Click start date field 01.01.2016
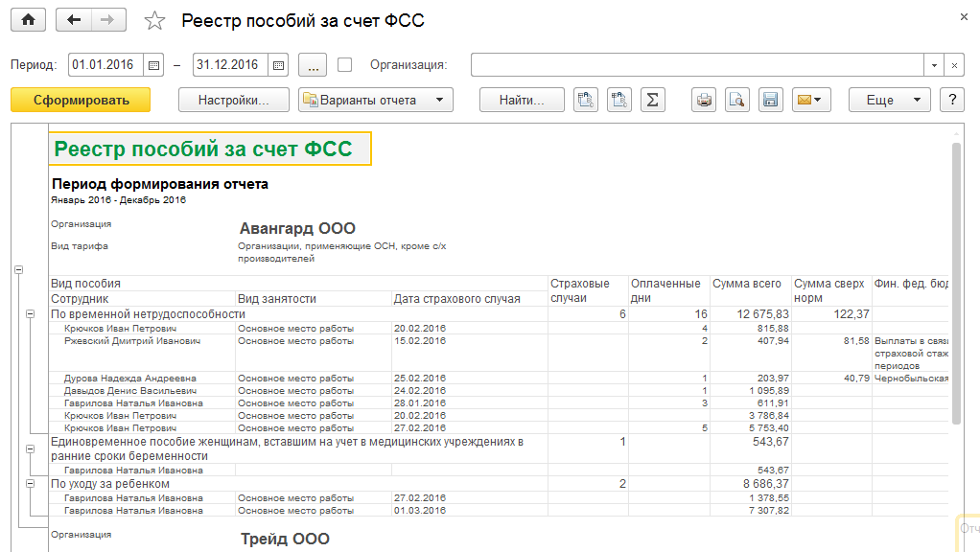The image size is (980, 552). click(105, 65)
